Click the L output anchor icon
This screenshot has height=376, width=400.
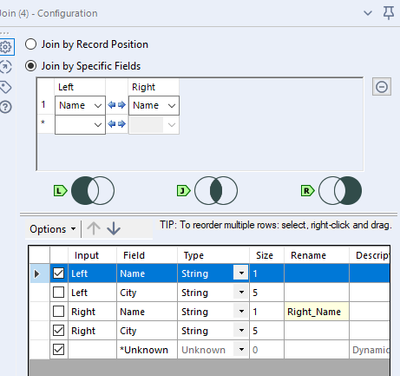pos(60,191)
